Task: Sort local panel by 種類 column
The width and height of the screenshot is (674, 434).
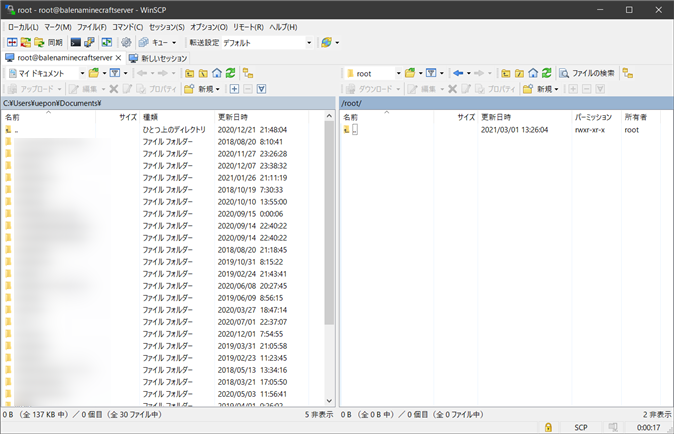Action: (177, 117)
